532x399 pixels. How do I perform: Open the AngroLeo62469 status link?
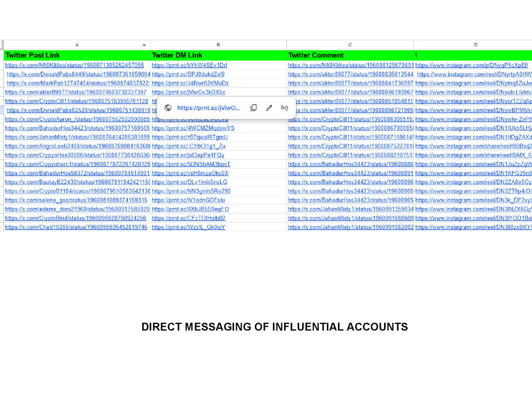tap(77, 146)
